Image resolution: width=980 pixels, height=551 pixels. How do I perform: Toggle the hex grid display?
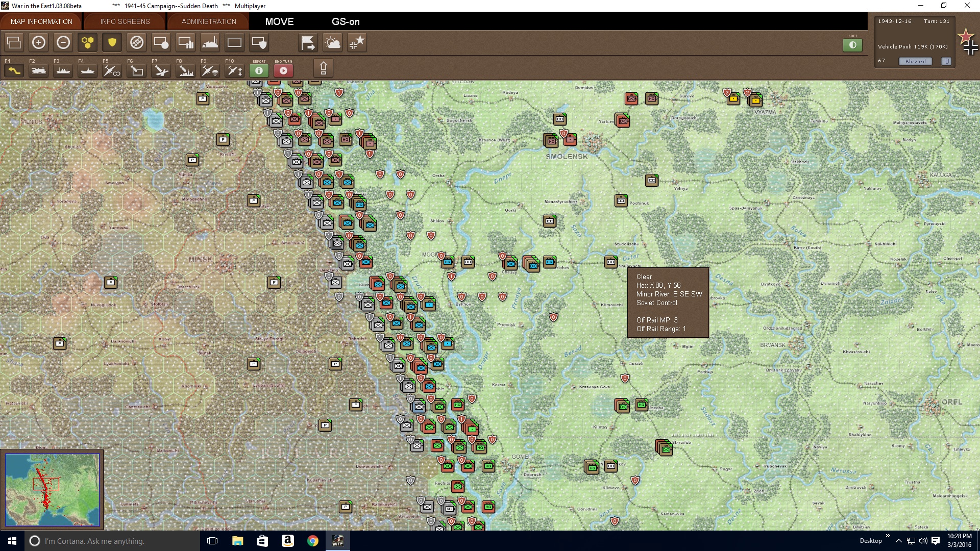pyautogui.click(x=87, y=43)
